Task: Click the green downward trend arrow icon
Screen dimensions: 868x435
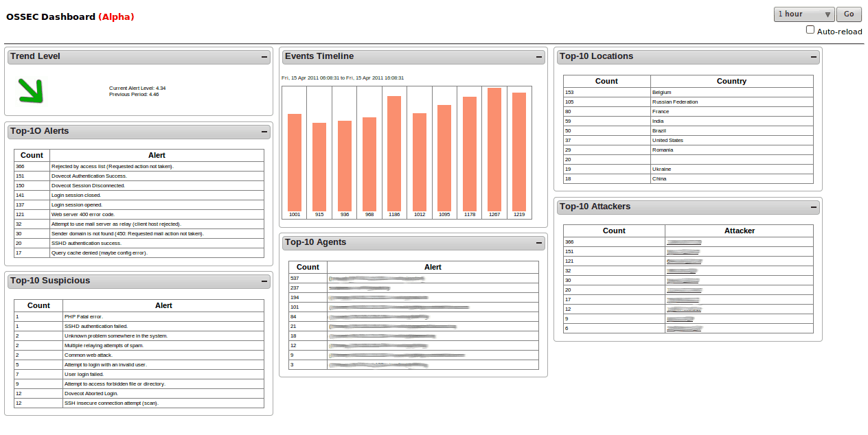Action: point(31,91)
